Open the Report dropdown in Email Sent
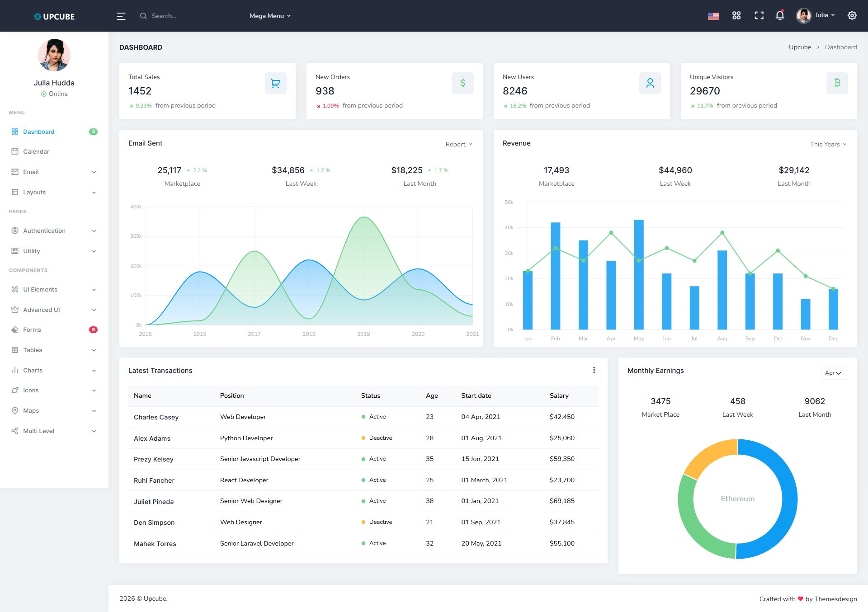 [459, 144]
